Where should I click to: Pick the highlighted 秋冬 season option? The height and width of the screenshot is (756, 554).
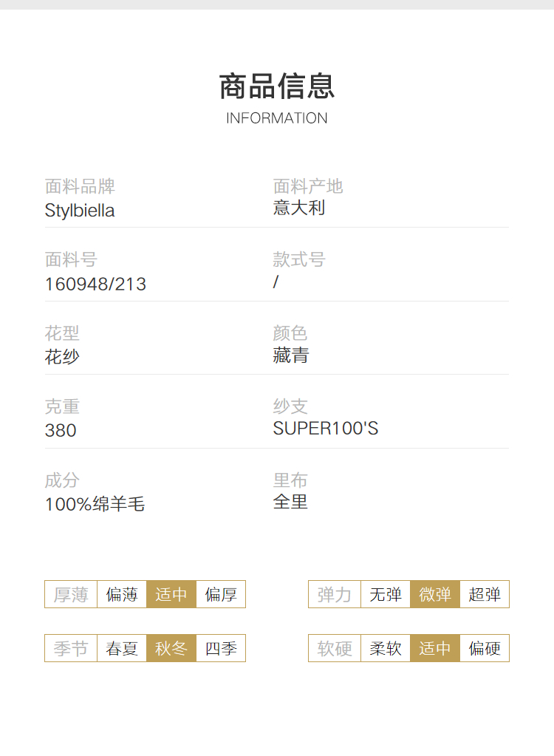(171, 648)
